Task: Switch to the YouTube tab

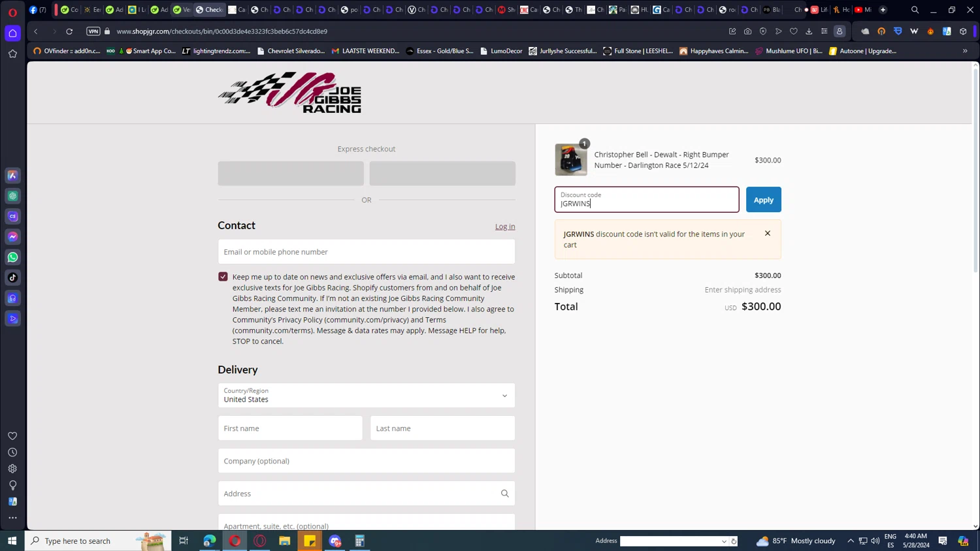Action: point(863,10)
